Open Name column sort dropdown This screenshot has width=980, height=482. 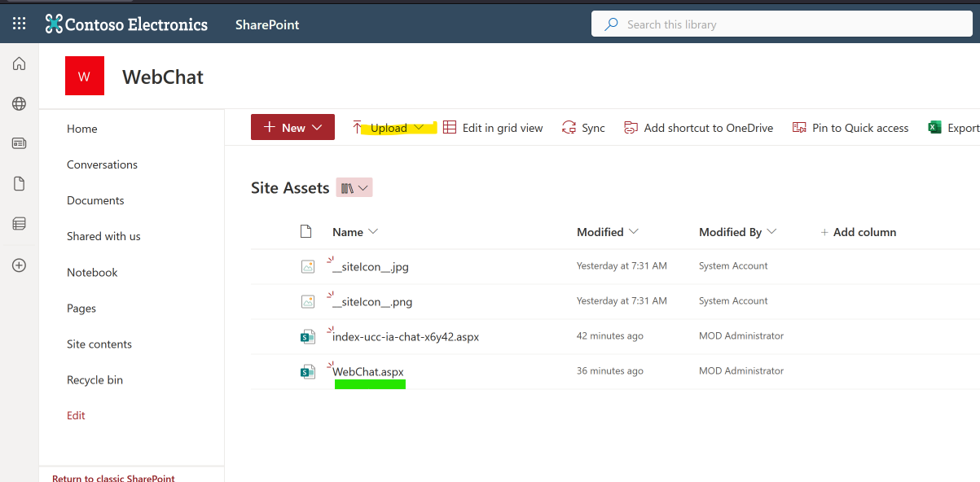coord(373,232)
